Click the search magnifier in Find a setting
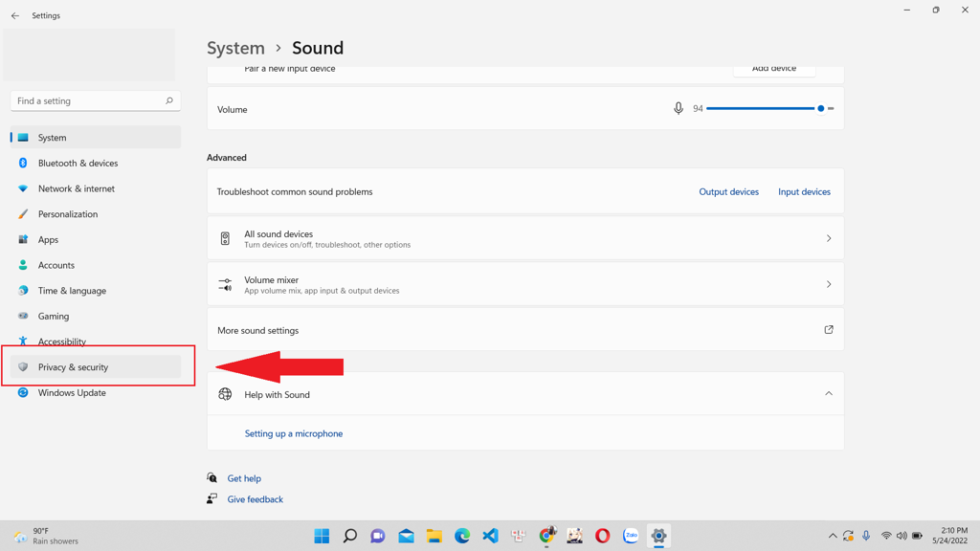 click(x=168, y=100)
